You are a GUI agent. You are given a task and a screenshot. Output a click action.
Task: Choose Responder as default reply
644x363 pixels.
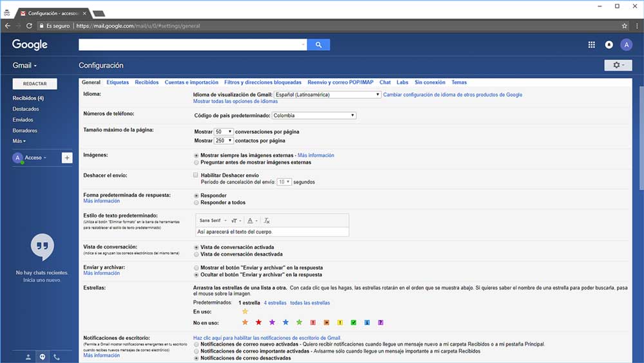point(196,196)
